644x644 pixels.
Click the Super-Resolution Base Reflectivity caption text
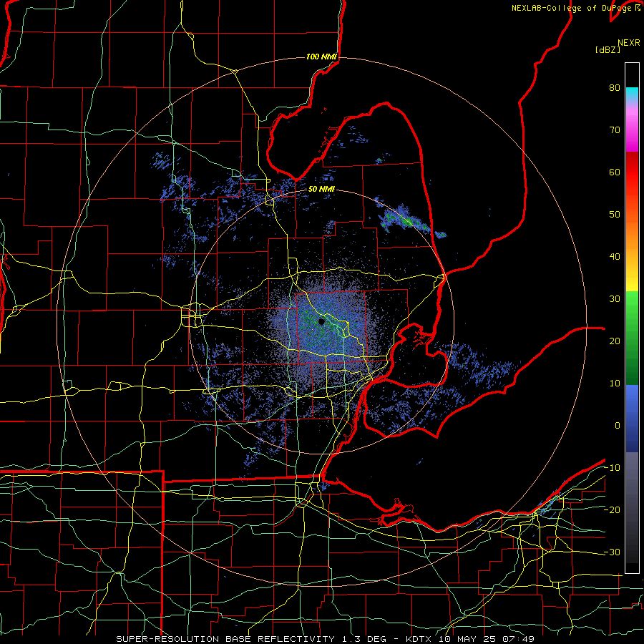coord(326,639)
